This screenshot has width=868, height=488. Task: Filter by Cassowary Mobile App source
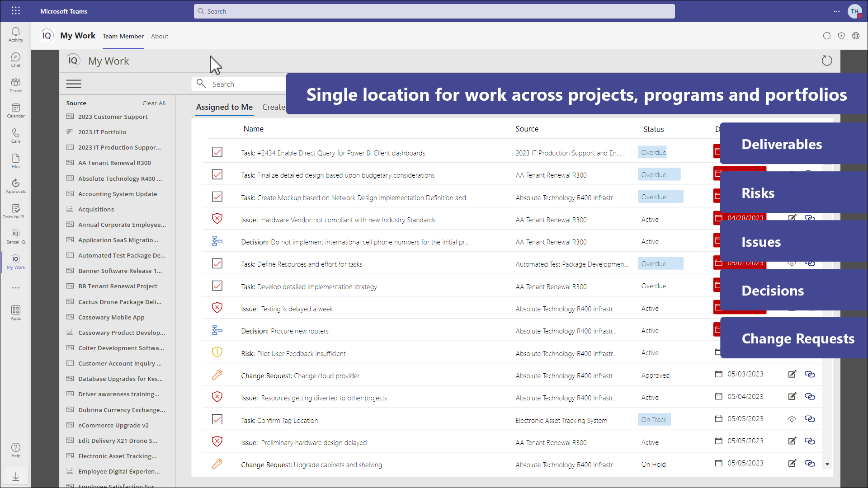coord(111,317)
